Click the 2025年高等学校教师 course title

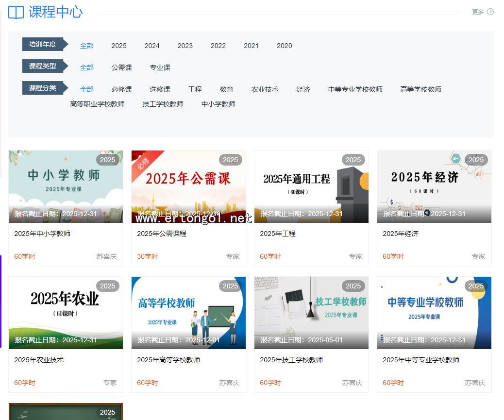click(x=168, y=360)
